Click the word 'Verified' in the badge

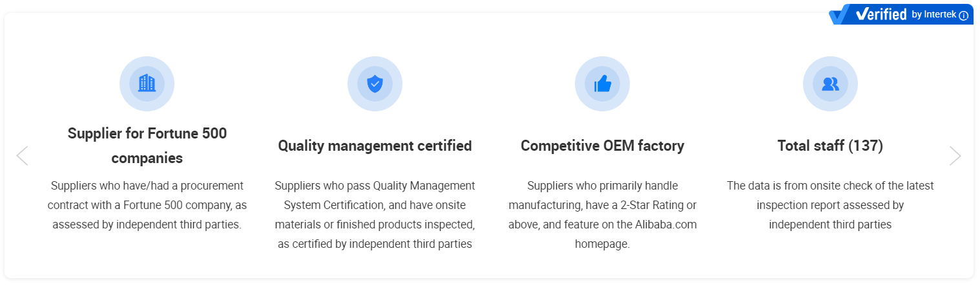coord(881,14)
